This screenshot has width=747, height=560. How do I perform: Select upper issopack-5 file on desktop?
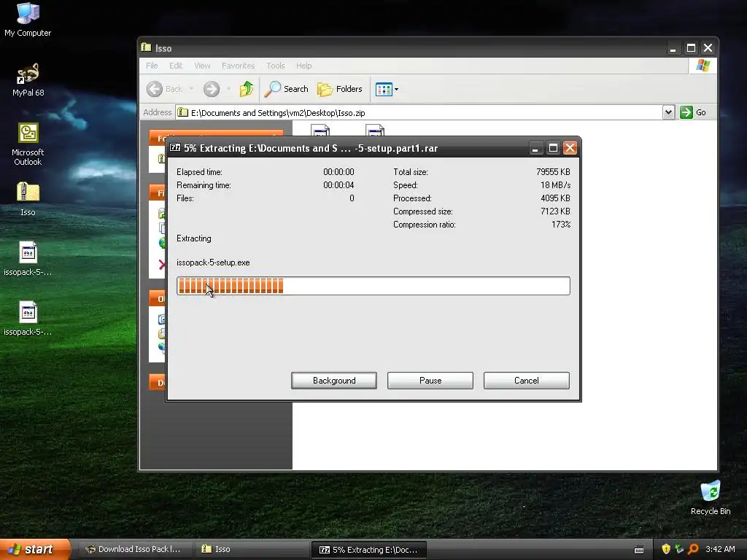28,259
